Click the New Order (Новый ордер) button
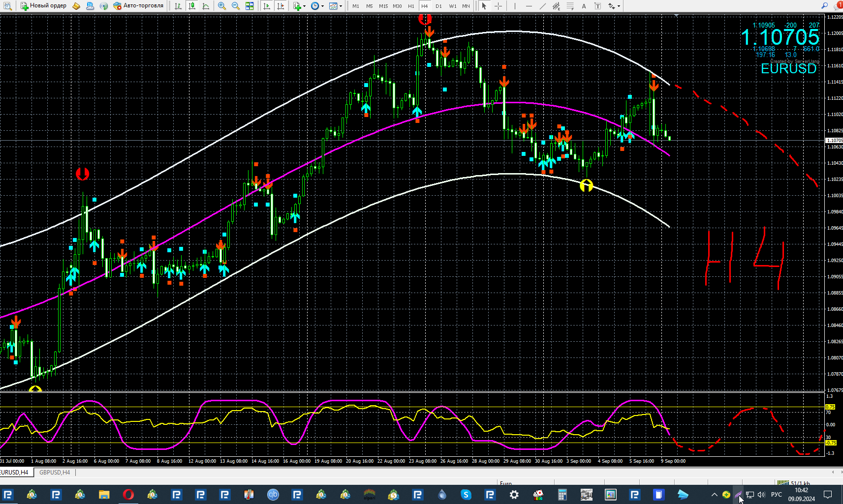This screenshot has height=504, width=843. pyautogui.click(x=43, y=6)
